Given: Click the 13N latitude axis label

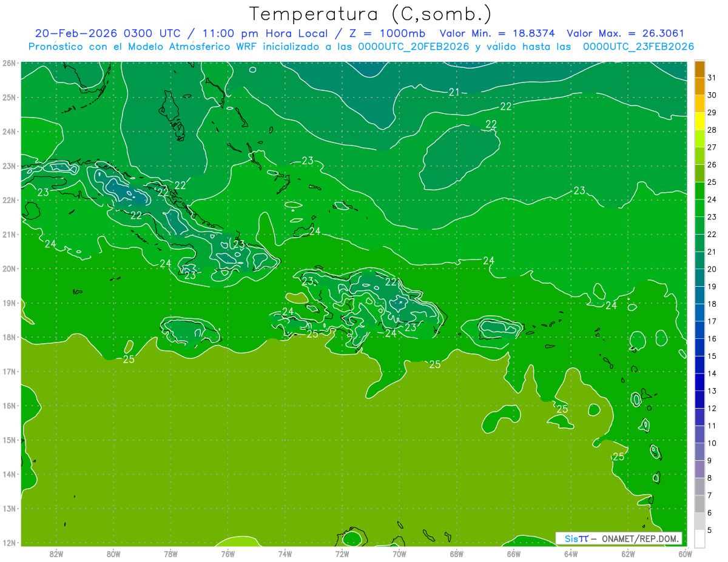Looking at the screenshot, I should 8,509.
